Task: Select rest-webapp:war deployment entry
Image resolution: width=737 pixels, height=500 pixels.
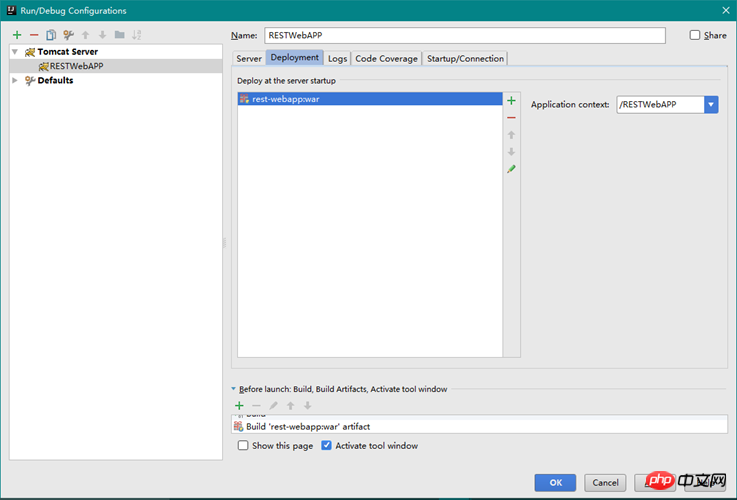Action: (370, 99)
